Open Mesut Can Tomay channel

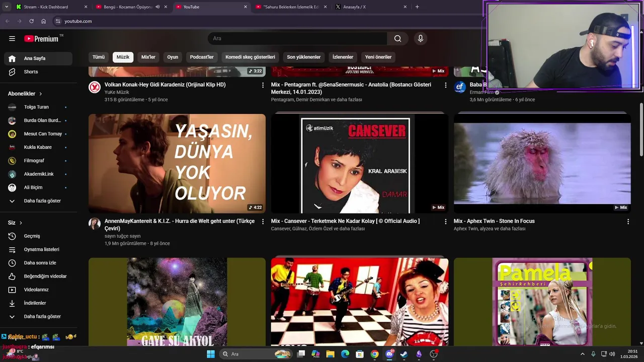click(x=38, y=134)
